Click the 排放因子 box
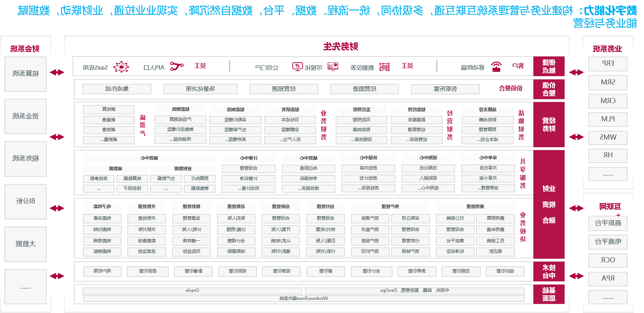644x313 pixels. [132, 188]
